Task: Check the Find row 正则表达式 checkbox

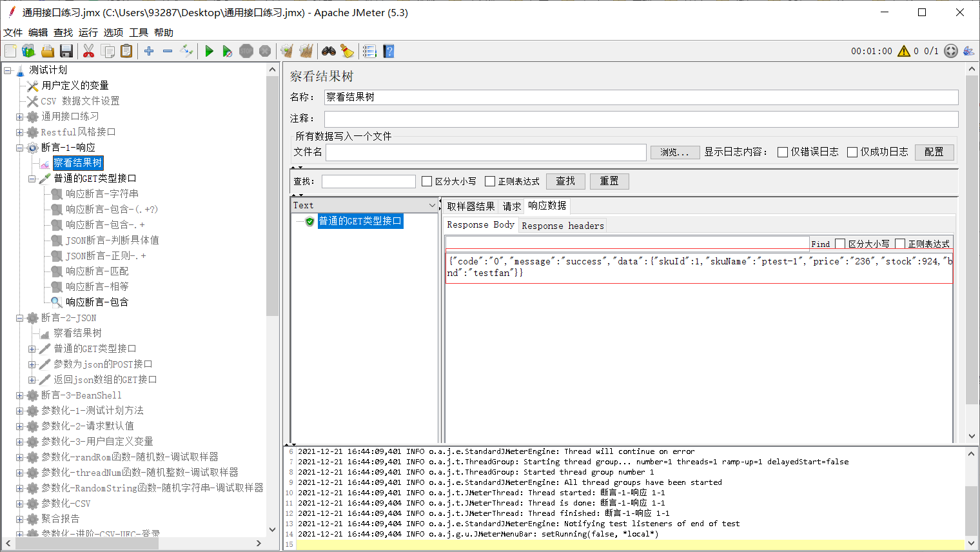Action: [900, 244]
